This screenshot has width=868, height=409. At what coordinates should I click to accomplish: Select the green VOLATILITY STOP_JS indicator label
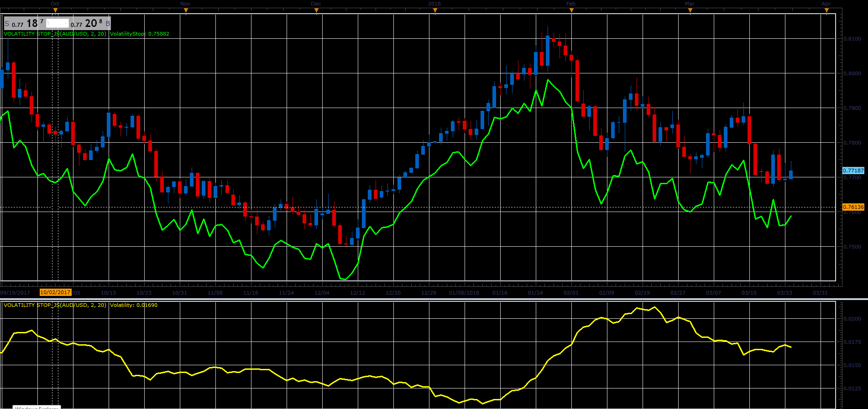(x=55, y=34)
